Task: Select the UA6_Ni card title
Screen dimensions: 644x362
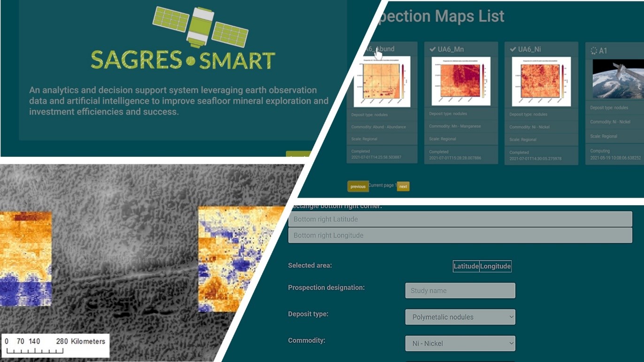Action: [529, 49]
